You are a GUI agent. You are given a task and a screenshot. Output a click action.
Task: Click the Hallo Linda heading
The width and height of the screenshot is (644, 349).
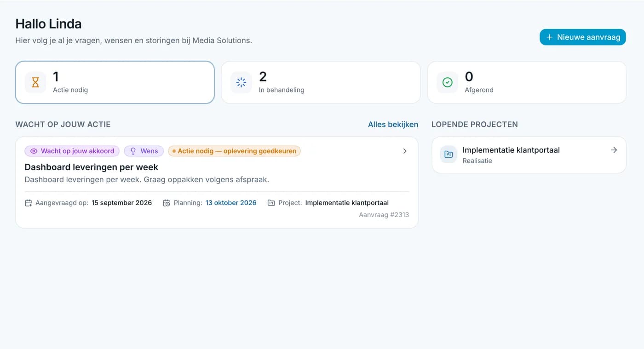(49, 24)
